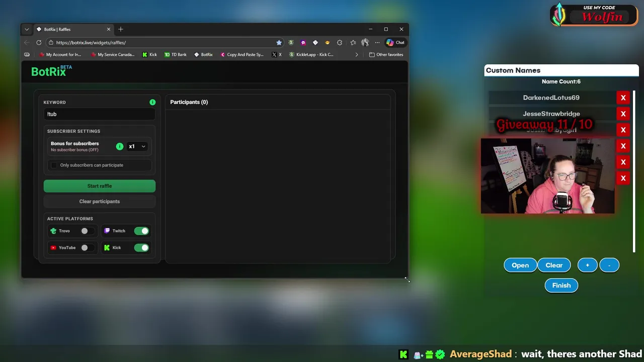Image resolution: width=644 pixels, height=362 pixels.
Task: Click the purple extension icon
Action: coord(303,42)
